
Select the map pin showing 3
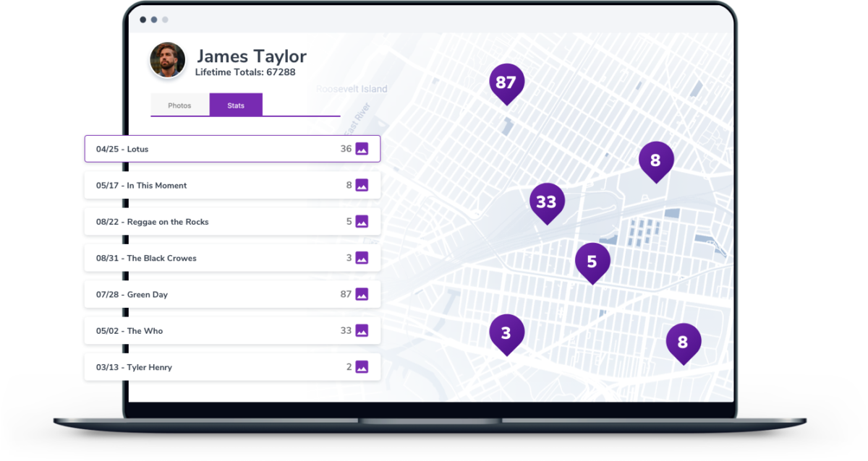pos(506,332)
